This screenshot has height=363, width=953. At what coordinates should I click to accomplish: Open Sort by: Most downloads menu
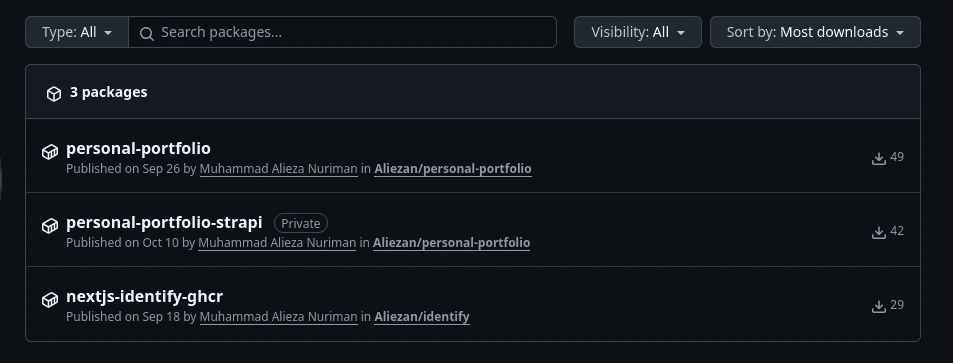point(815,32)
